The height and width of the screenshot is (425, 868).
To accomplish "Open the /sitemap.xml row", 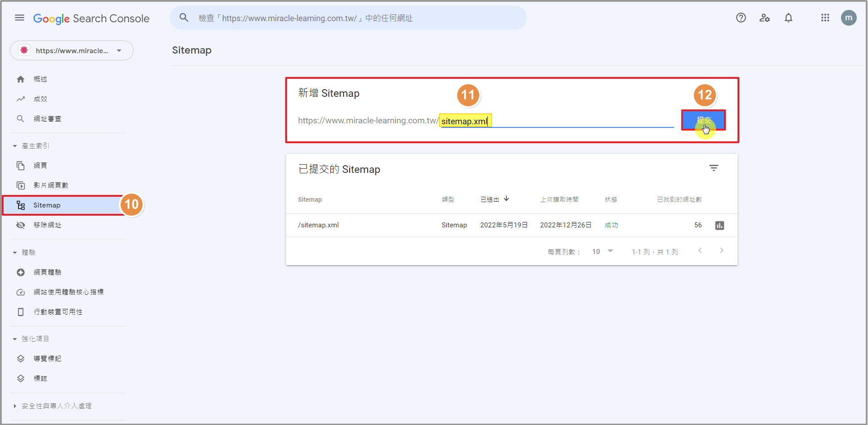I will click(x=319, y=225).
